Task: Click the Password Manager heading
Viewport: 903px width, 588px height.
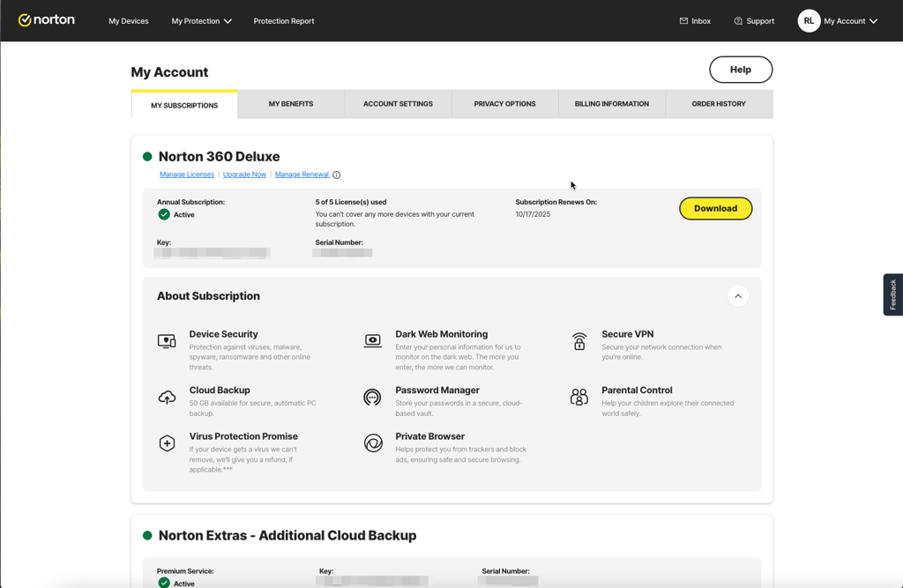Action: (437, 390)
